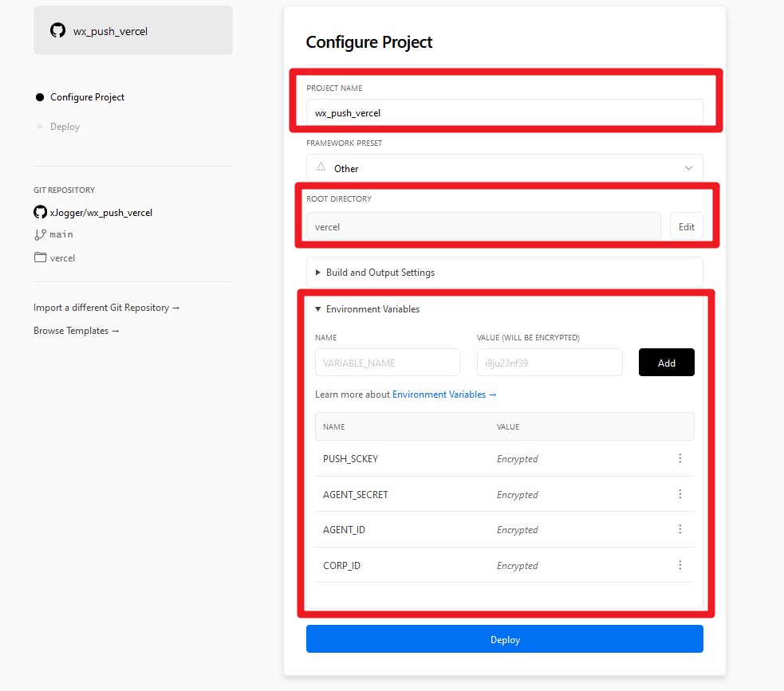The image size is (784, 691).
Task: Edit the root directory
Action: [x=687, y=227]
